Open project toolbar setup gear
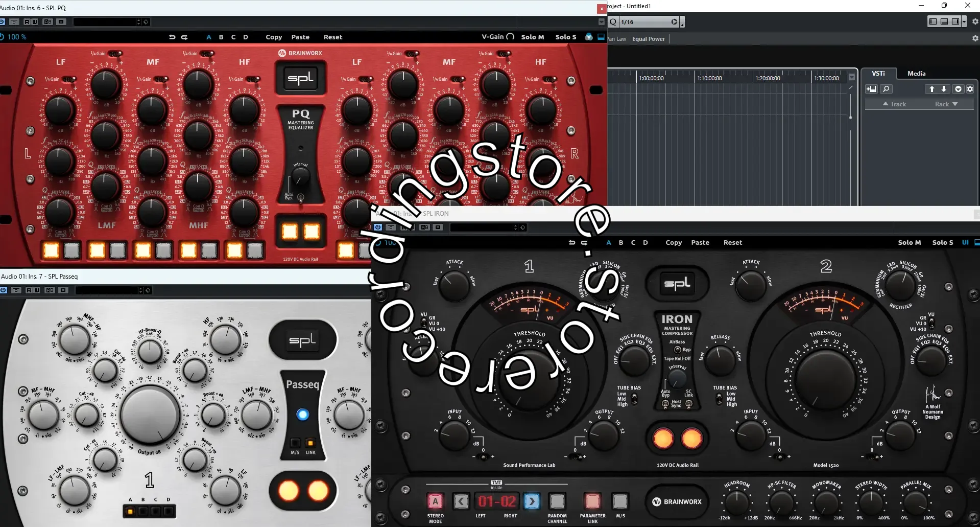980x527 pixels. pos(975,21)
